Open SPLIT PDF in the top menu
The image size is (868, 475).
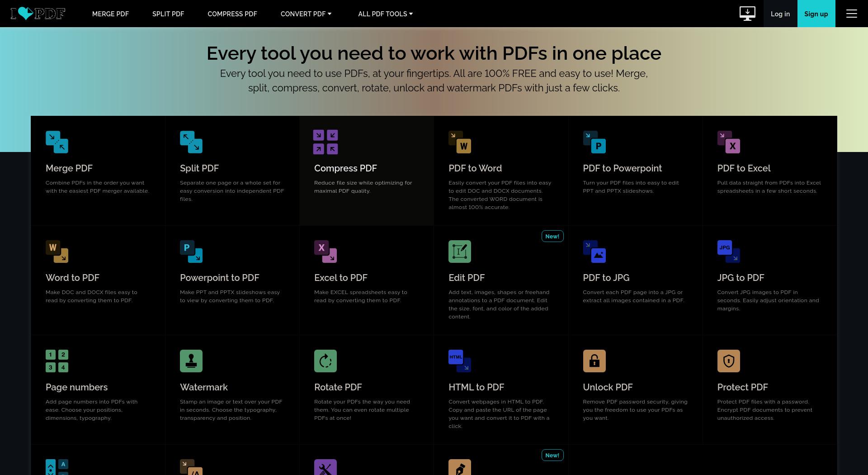(168, 14)
